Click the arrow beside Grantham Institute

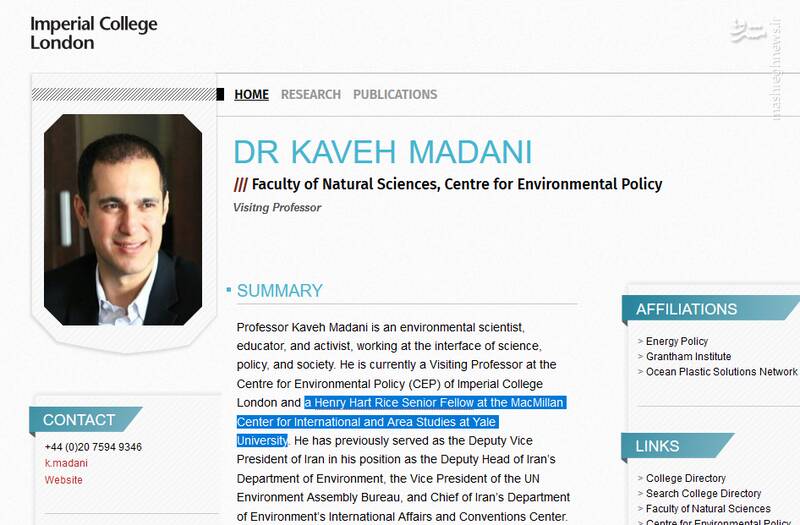(640, 357)
